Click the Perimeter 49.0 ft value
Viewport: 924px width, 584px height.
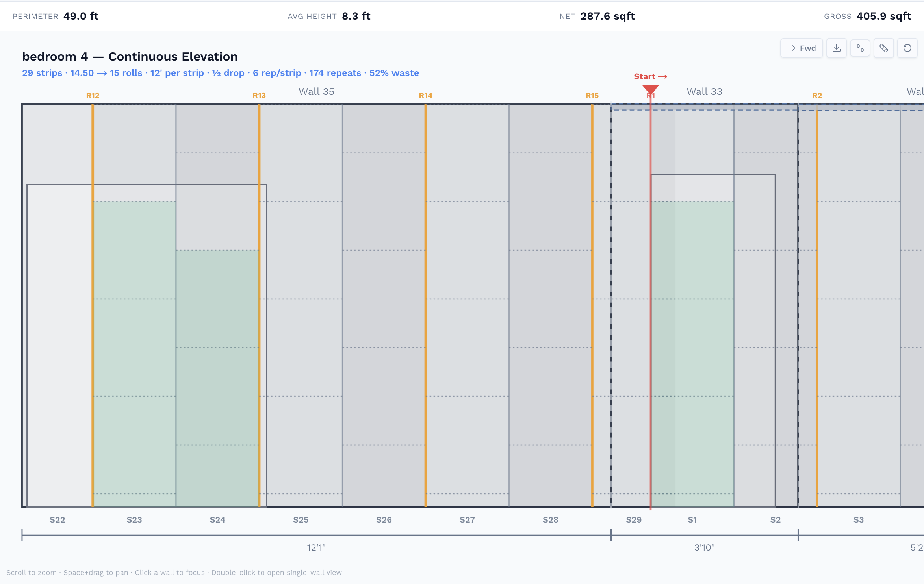pyautogui.click(x=81, y=16)
